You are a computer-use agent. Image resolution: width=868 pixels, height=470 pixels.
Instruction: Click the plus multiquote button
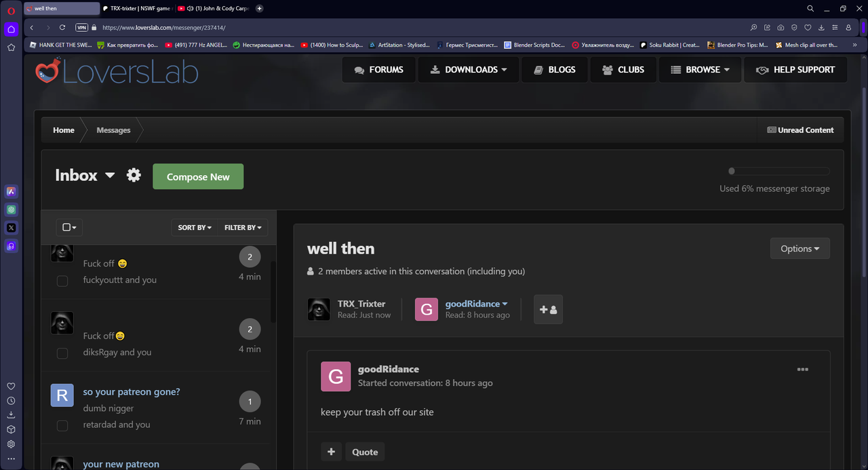click(x=331, y=452)
